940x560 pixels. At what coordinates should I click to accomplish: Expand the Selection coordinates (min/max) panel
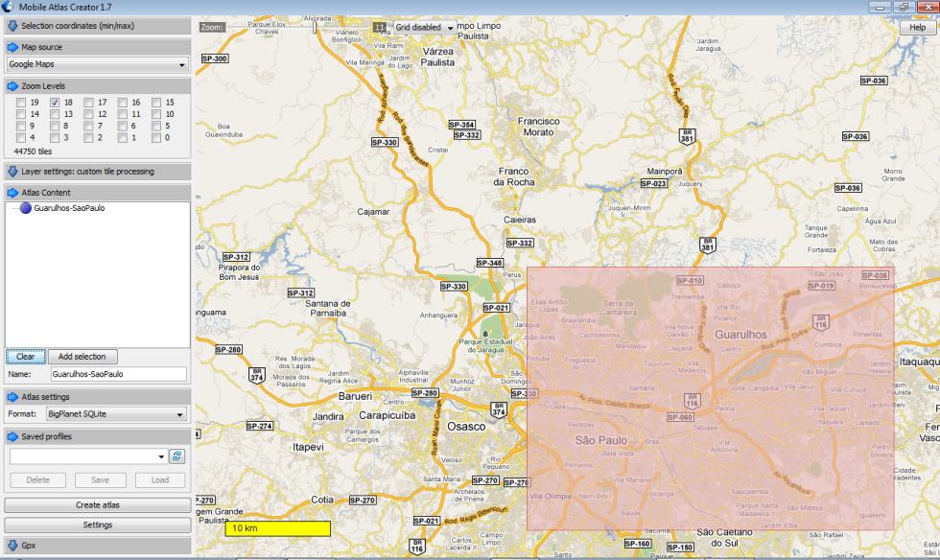(98, 26)
